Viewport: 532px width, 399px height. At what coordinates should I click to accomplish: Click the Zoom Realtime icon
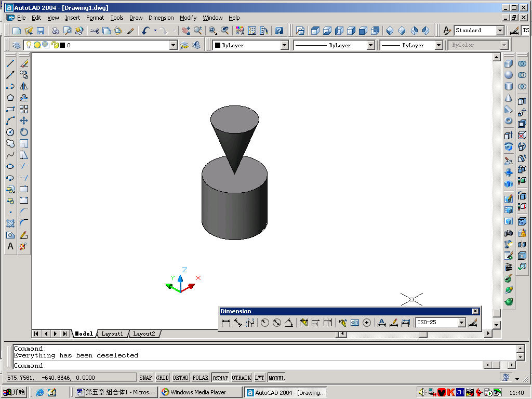coord(198,31)
